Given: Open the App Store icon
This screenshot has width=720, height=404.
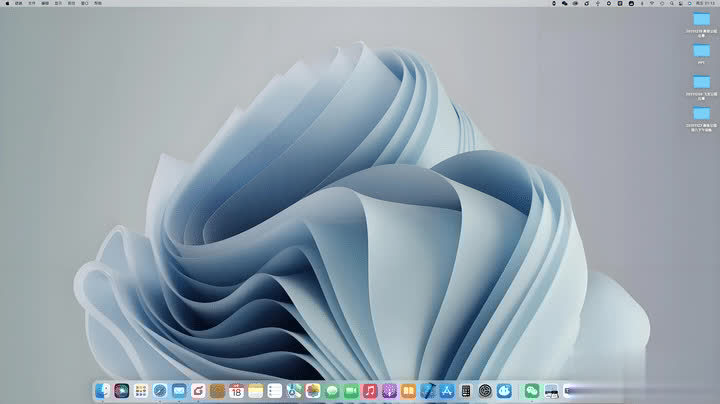Looking at the screenshot, I should click(x=447, y=391).
